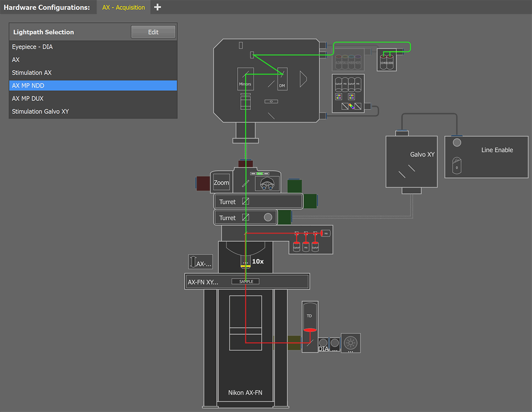Choose Eyepiece - DIA lightpath
The height and width of the screenshot is (412, 532).
pos(93,47)
